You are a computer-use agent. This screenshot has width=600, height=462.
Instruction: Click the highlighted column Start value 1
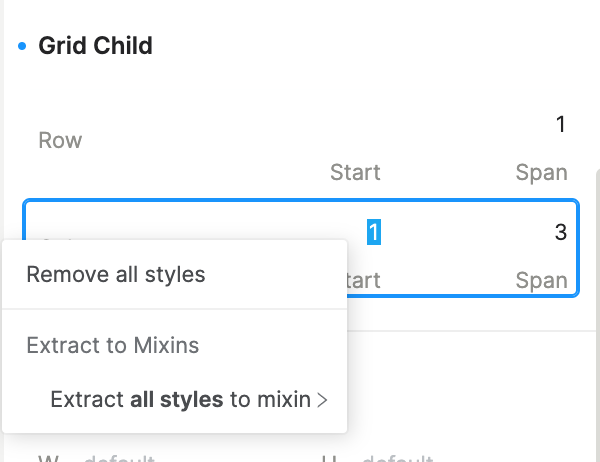[374, 232]
